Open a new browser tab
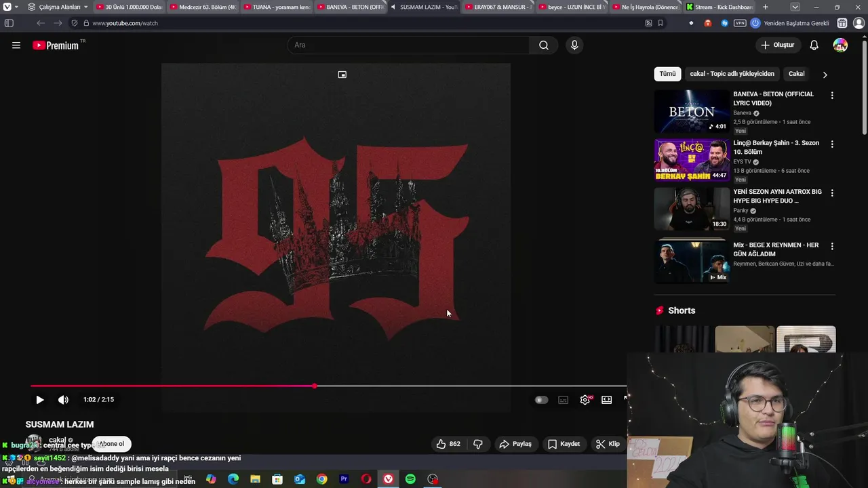 coord(766,7)
